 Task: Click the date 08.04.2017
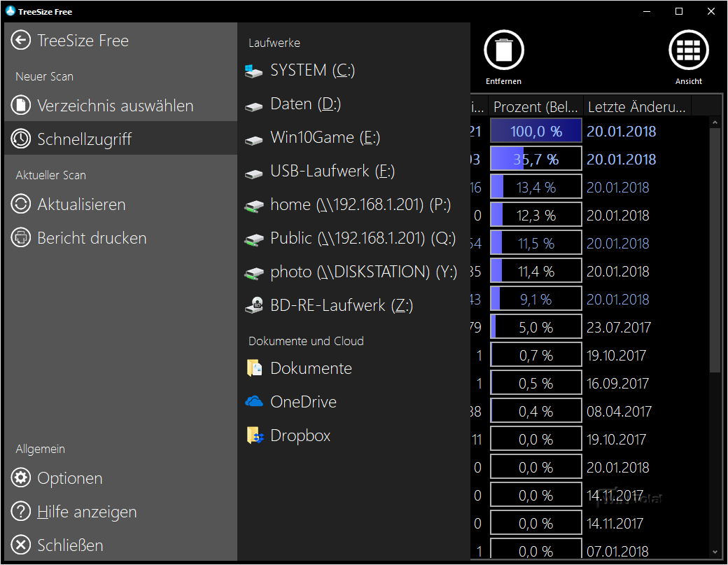619,412
